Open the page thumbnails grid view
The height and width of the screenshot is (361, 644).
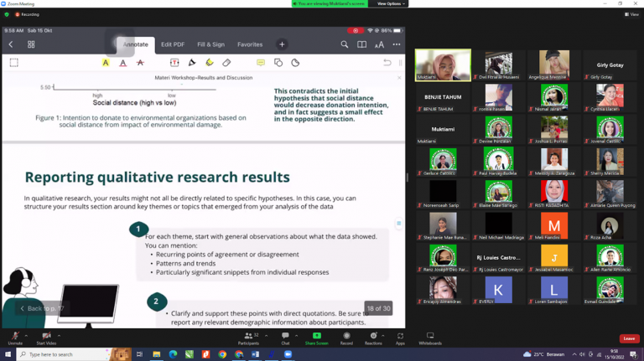click(31, 44)
